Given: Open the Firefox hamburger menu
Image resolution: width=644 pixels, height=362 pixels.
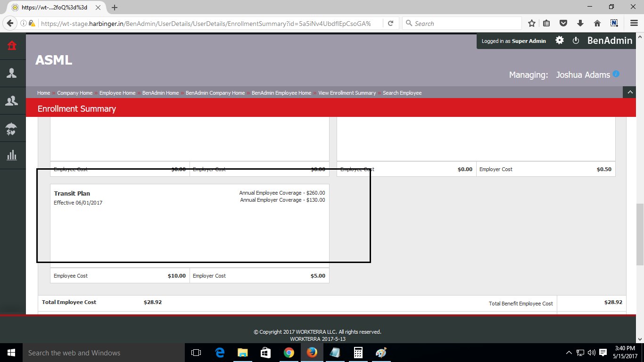Looking at the screenshot, I should [634, 23].
